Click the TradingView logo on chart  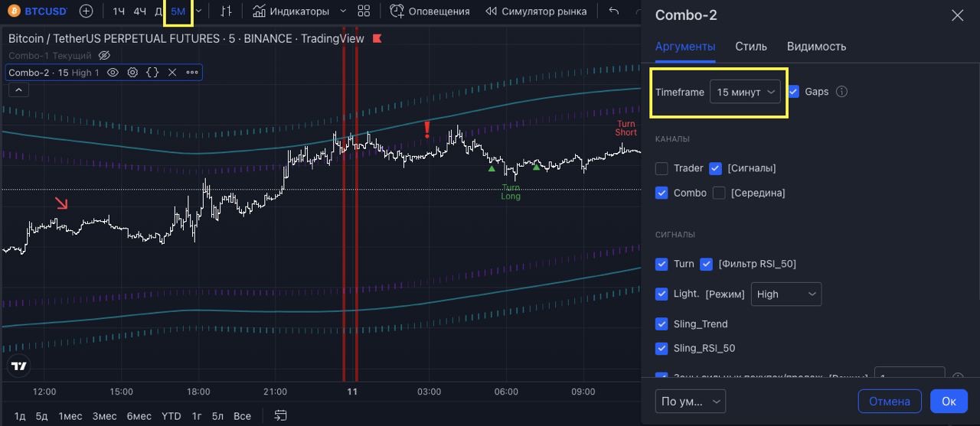point(19,366)
